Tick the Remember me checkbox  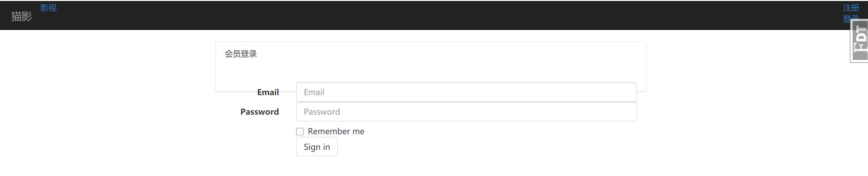click(x=300, y=131)
